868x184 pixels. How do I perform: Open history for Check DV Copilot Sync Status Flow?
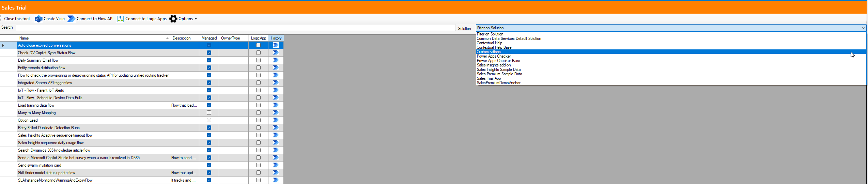pyautogui.click(x=276, y=53)
